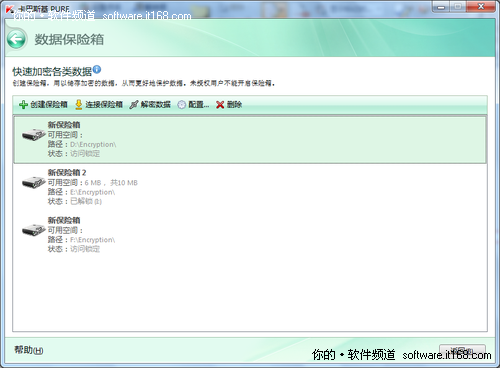Click the path text F:\Encryption\
The height and width of the screenshot is (368, 500).
[x=92, y=240]
